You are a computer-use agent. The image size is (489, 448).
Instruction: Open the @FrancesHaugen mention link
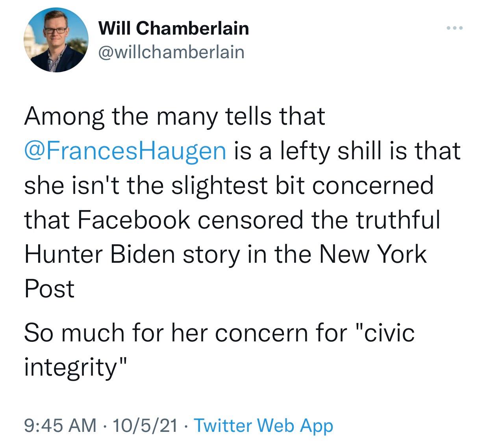(125, 151)
